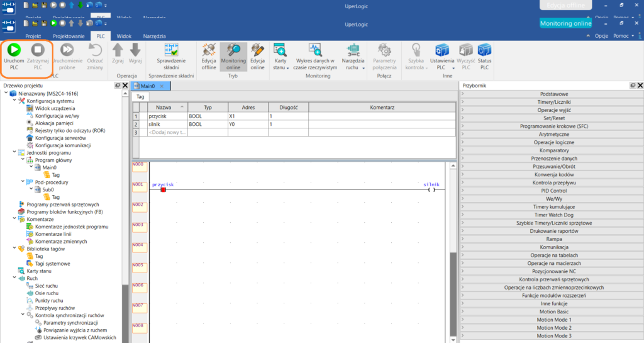This screenshot has width=644, height=343.
Task: Click the red przycisk contact on rung N001
Action: click(163, 190)
